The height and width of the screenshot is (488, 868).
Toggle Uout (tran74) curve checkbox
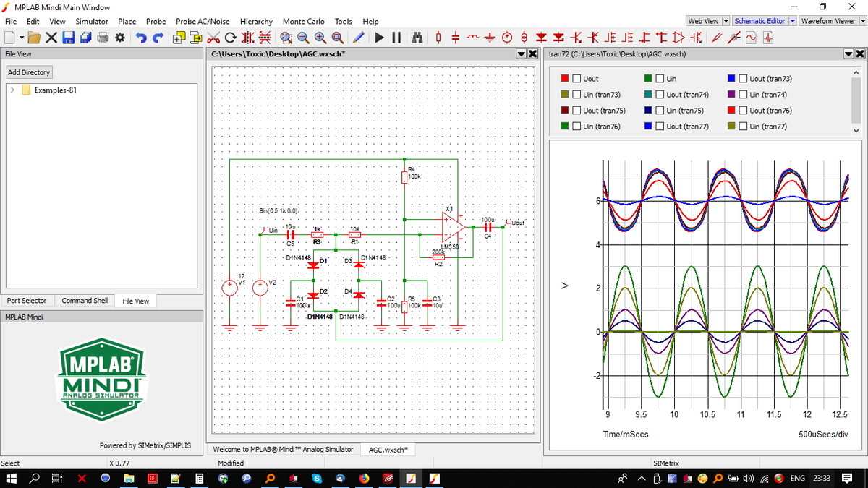coord(660,95)
